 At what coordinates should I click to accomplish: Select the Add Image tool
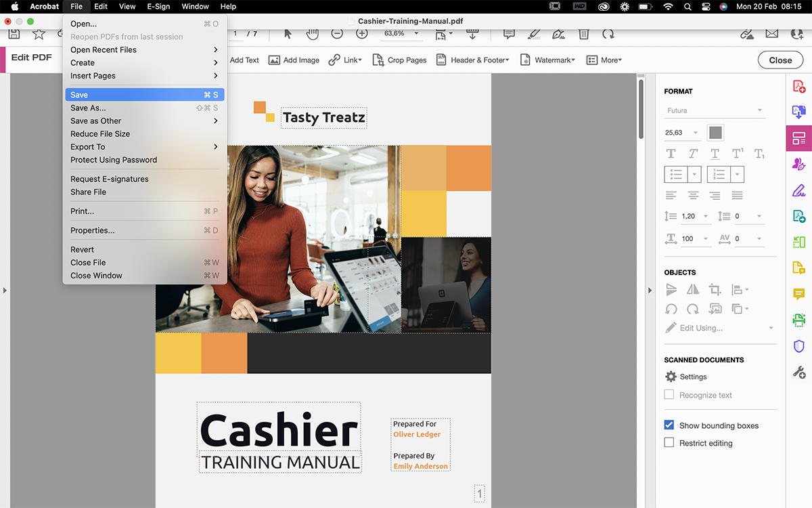294,60
